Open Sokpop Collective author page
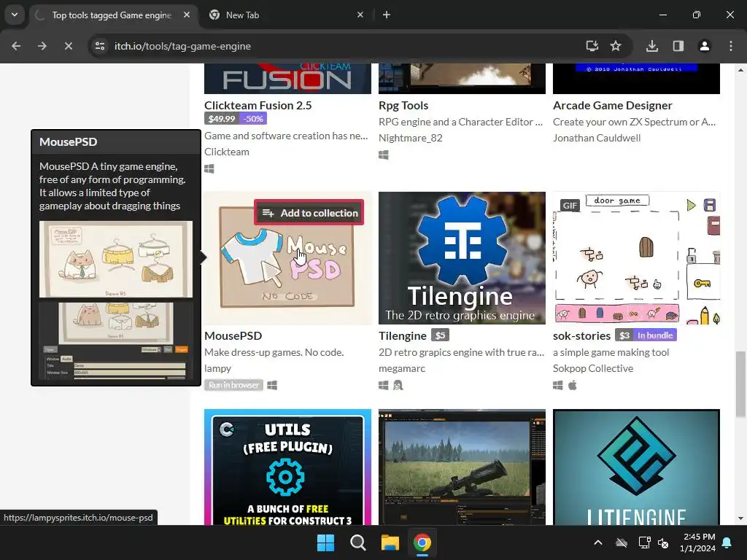 [593, 368]
